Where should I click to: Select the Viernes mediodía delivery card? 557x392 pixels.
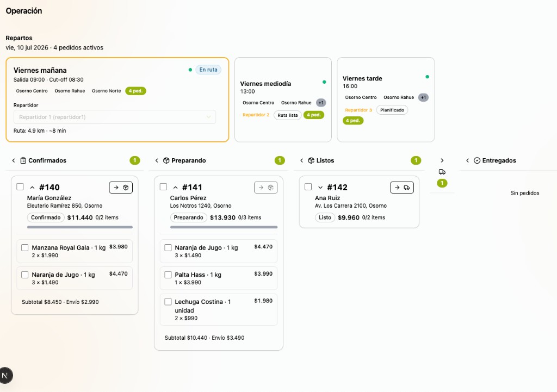(x=283, y=100)
